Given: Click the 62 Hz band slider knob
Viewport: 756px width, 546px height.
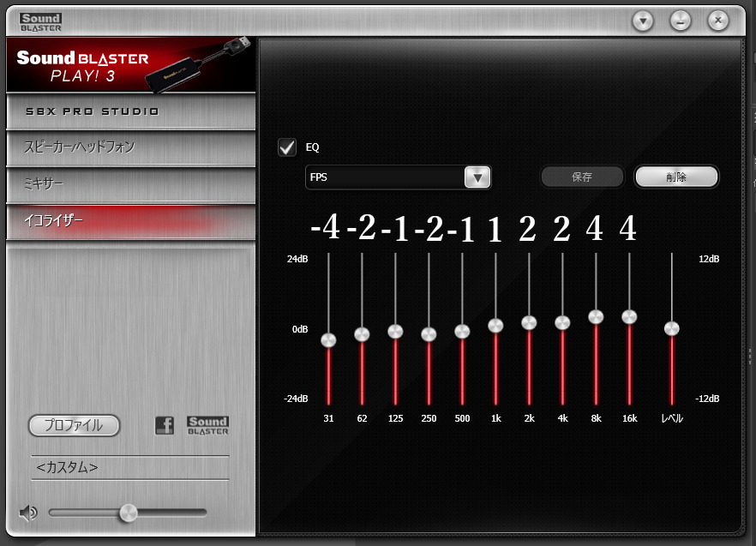Looking at the screenshot, I should (362, 334).
